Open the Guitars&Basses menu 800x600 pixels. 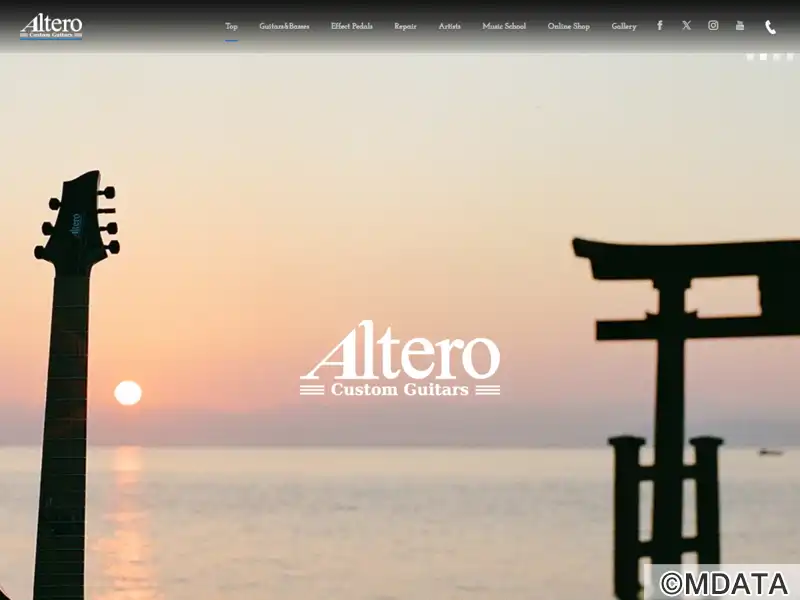pyautogui.click(x=284, y=26)
